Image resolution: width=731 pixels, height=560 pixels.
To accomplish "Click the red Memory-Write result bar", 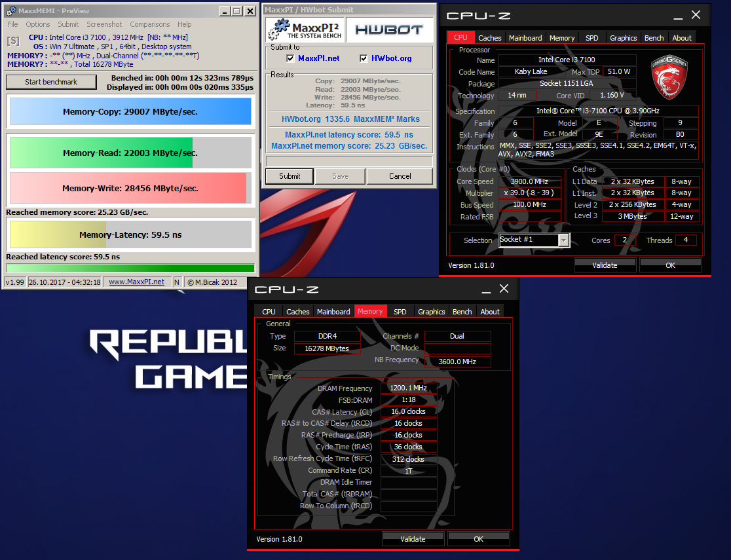I will coord(130,188).
